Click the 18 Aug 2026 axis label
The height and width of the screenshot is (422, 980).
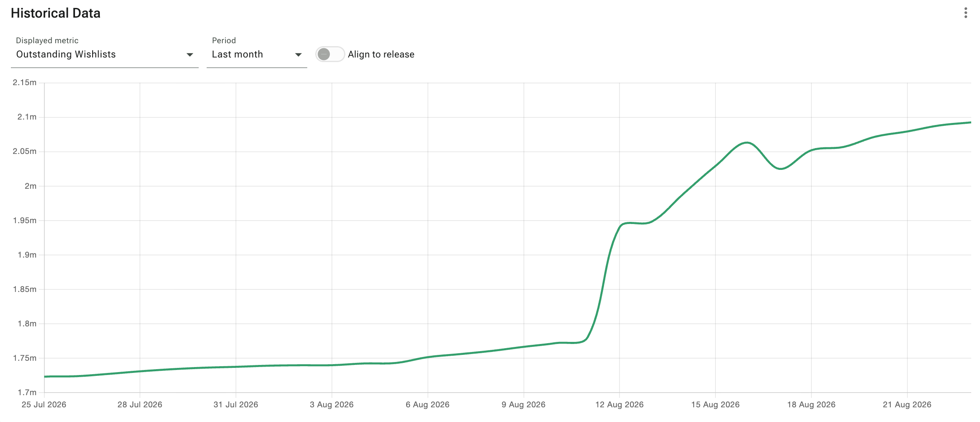tap(811, 405)
